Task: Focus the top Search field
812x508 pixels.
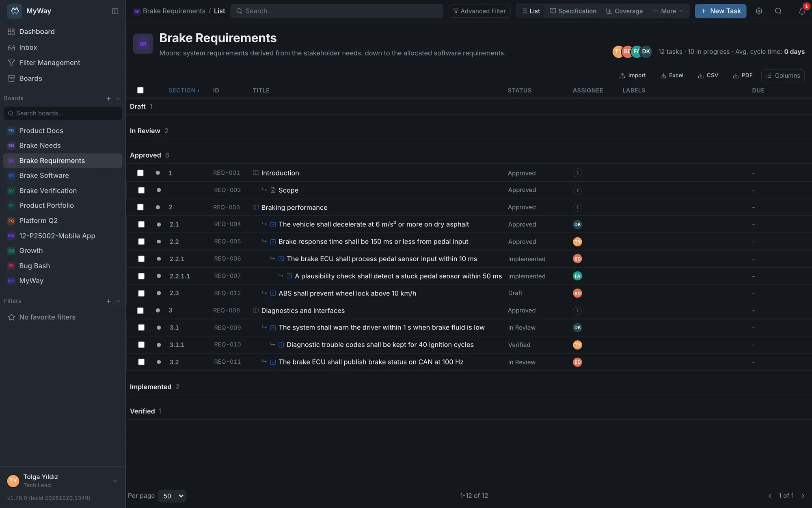Action: pyautogui.click(x=337, y=11)
